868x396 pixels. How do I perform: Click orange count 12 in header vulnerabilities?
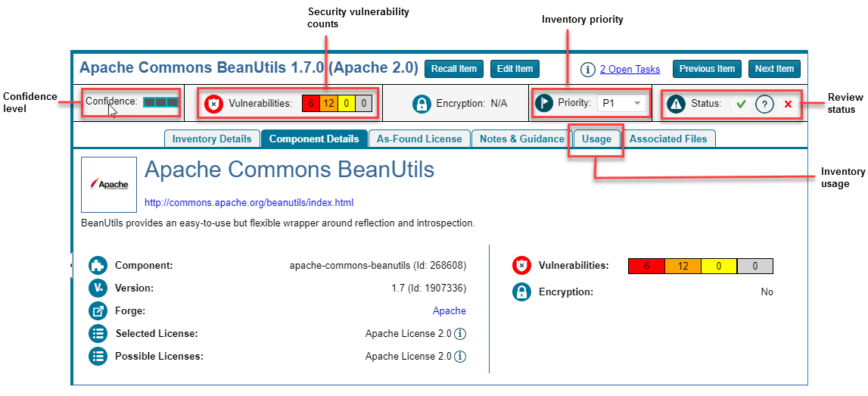tap(329, 103)
